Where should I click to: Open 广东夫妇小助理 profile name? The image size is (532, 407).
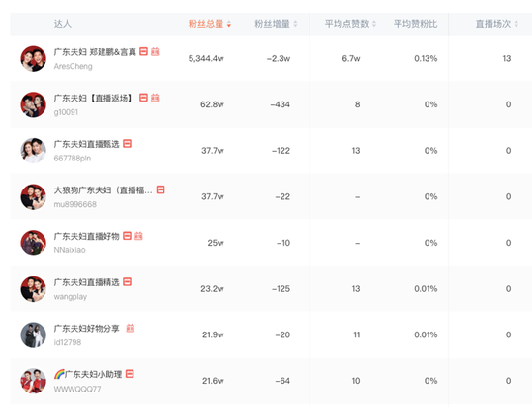pyautogui.click(x=88, y=374)
